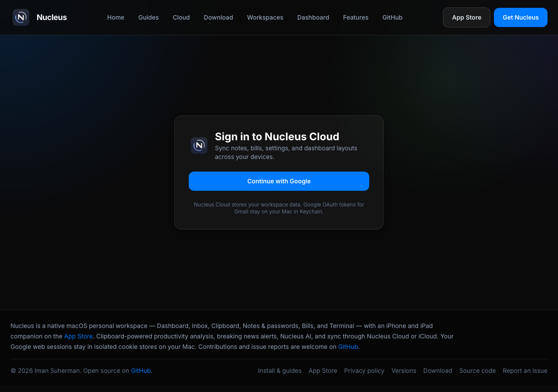The width and height of the screenshot is (558, 392).
Task: Open the Dashboard nav item
Action: 313,17
